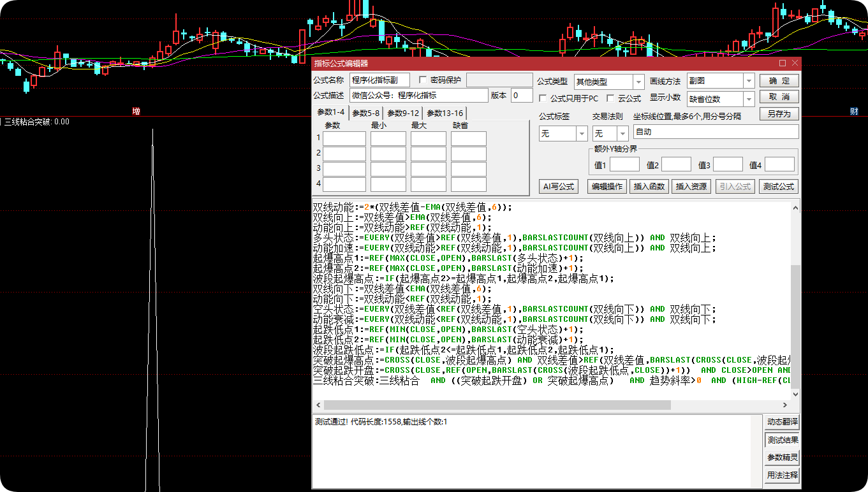The width and height of the screenshot is (868, 492).
Task: Open the 测试结果 side tab
Action: 783,440
